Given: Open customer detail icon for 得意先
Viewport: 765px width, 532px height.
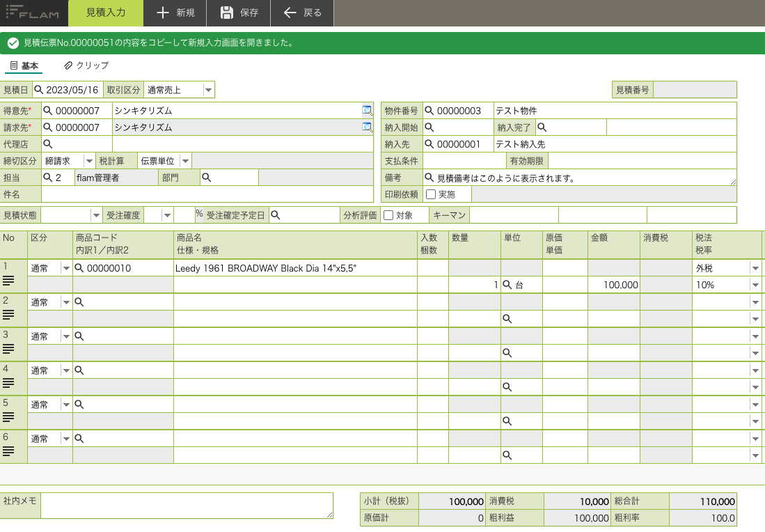Looking at the screenshot, I should coord(367,110).
